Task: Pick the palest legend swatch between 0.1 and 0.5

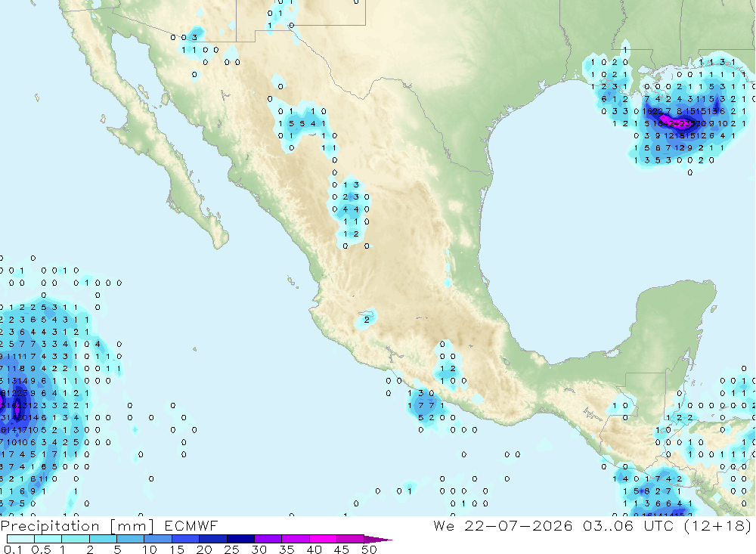Action: click(20, 539)
